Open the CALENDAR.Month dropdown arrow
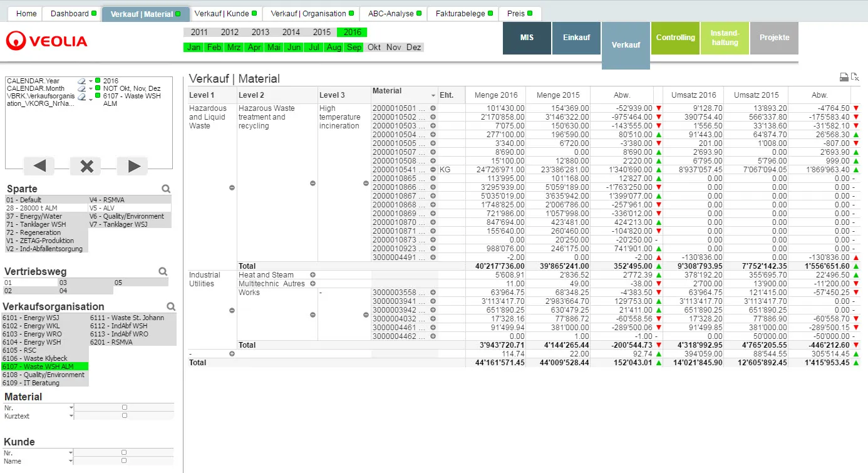Screen dimensions: 868x473 90,89
